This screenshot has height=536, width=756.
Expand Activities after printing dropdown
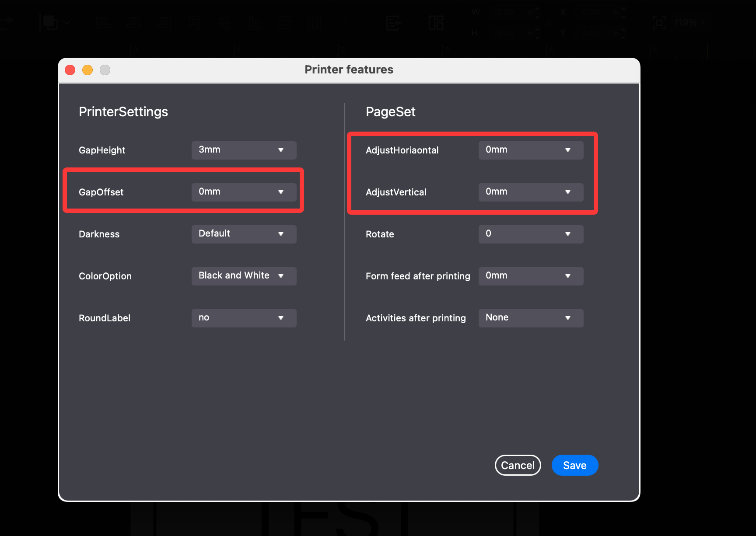click(x=531, y=318)
